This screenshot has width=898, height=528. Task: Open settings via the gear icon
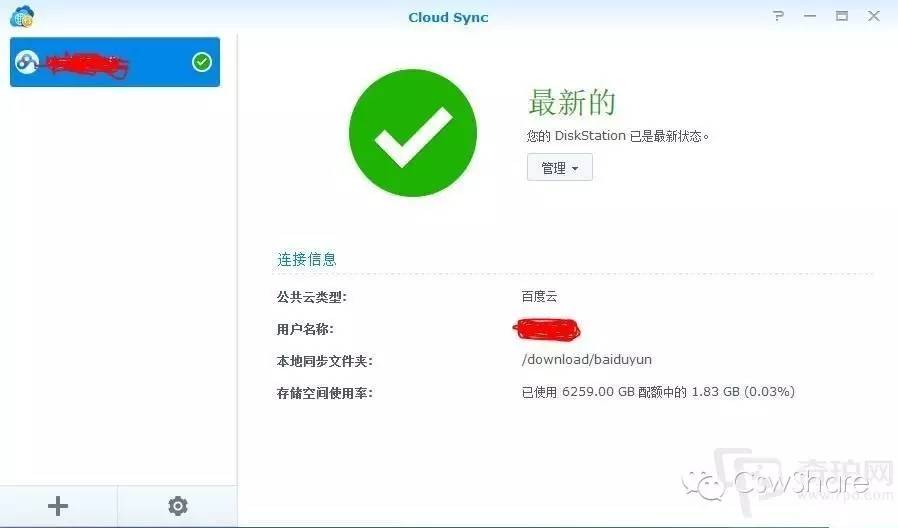point(178,506)
